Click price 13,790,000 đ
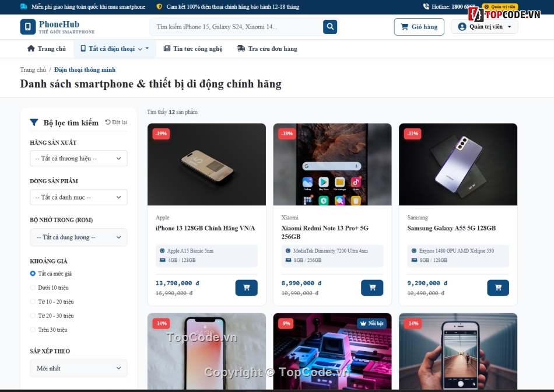 [177, 283]
